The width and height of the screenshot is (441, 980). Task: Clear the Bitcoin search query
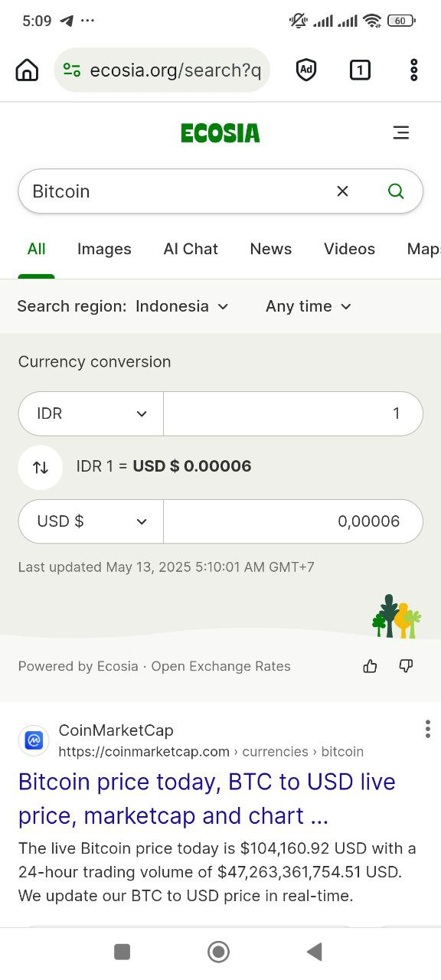[342, 191]
